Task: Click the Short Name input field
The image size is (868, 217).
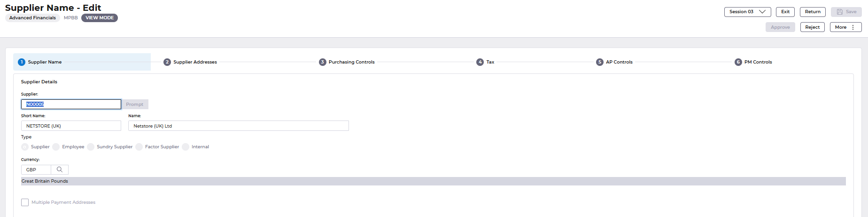Action: click(x=71, y=126)
